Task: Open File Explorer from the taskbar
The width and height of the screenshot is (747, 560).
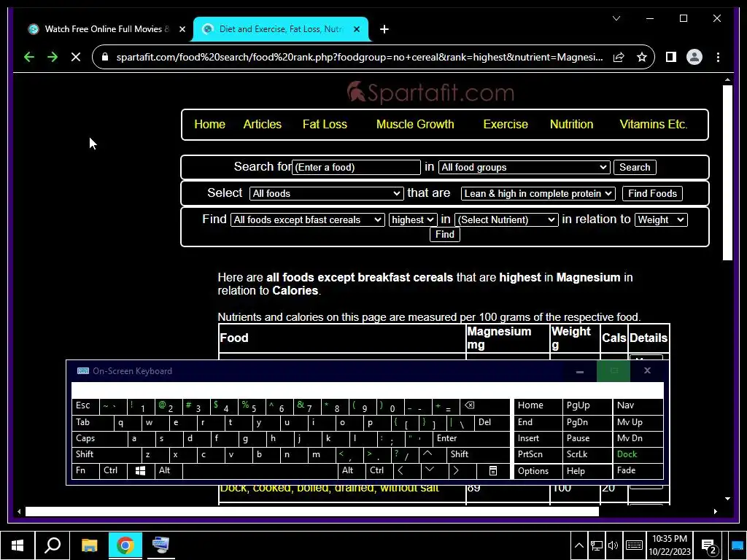Action: [89, 545]
